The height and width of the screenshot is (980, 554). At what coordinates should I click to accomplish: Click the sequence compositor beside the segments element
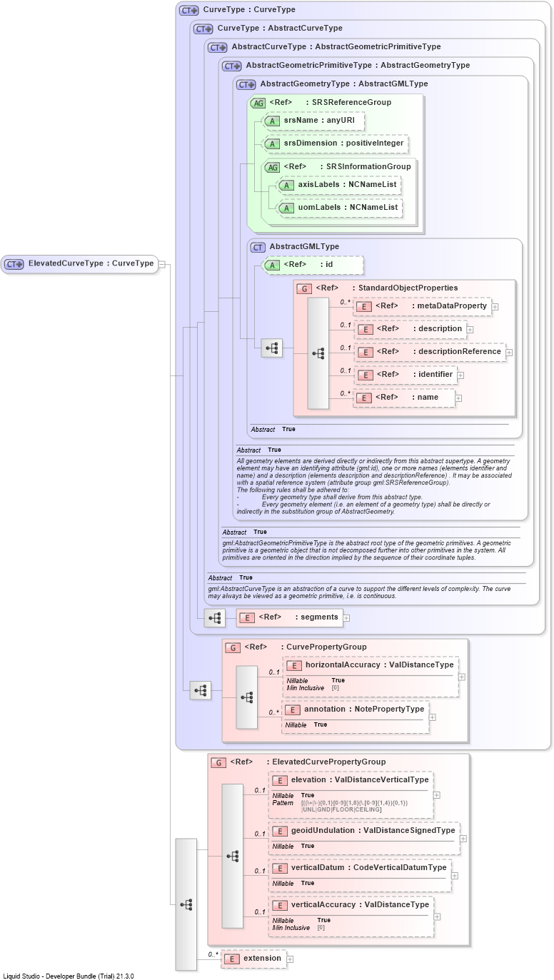click(x=215, y=617)
